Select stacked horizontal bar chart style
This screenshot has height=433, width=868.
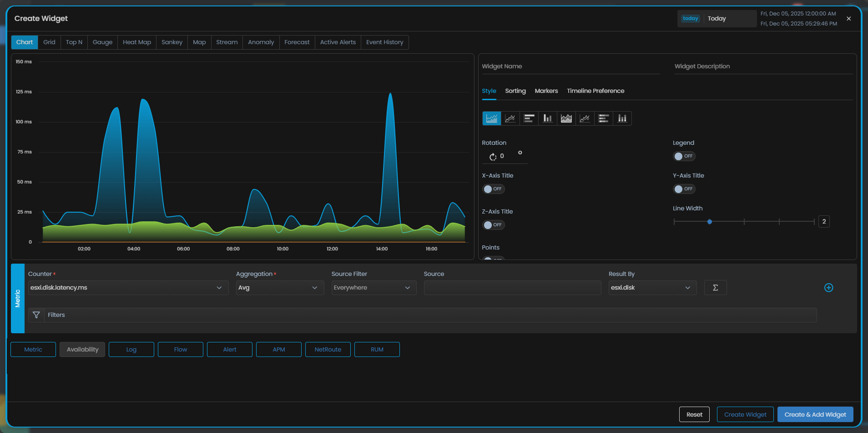tap(603, 118)
